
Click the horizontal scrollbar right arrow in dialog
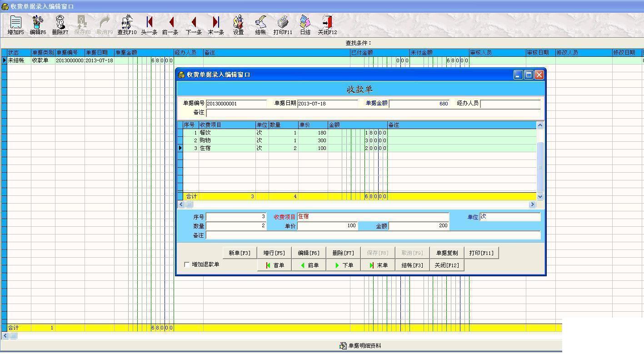click(x=532, y=204)
